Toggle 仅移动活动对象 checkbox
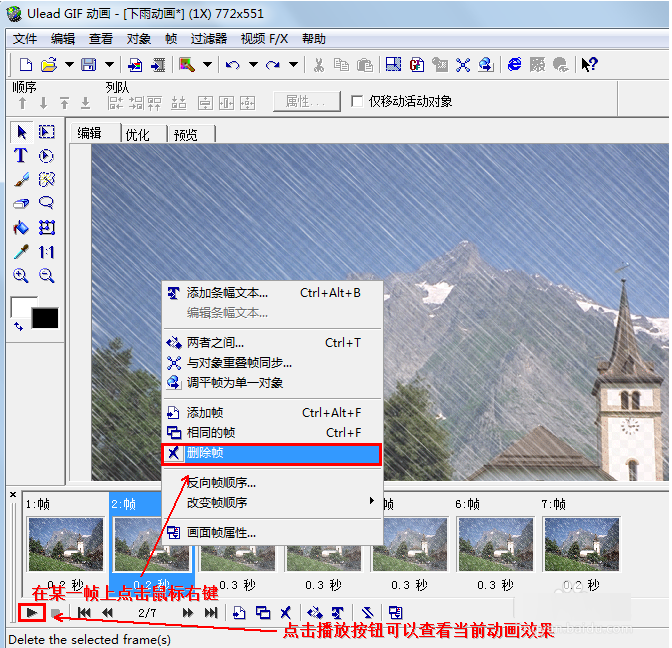 point(357,101)
